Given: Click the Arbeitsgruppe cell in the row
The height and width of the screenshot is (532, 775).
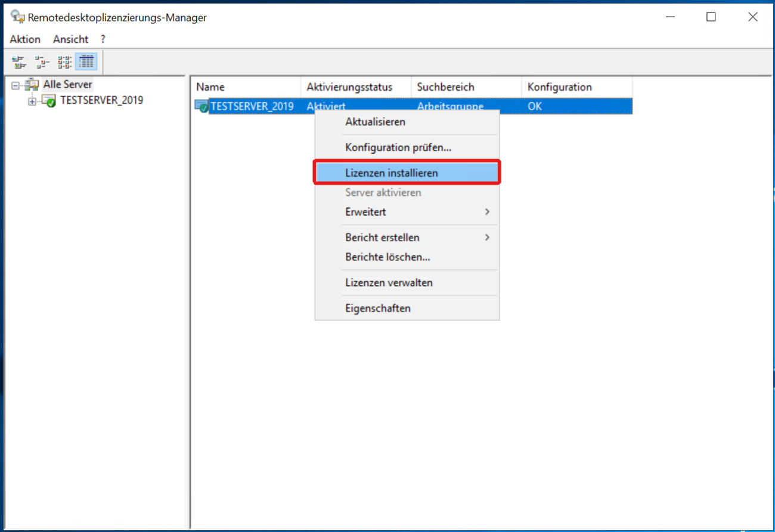Looking at the screenshot, I should [450, 107].
